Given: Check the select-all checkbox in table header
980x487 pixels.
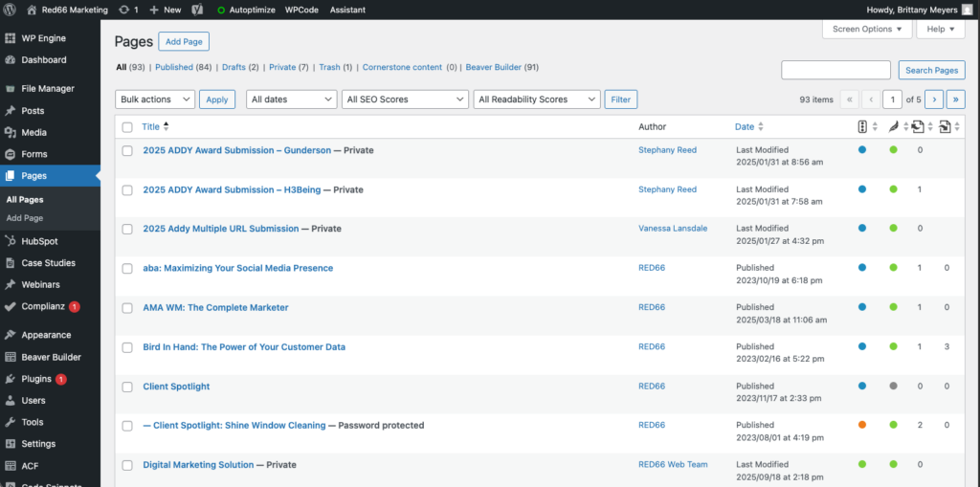Looking at the screenshot, I should tap(127, 127).
